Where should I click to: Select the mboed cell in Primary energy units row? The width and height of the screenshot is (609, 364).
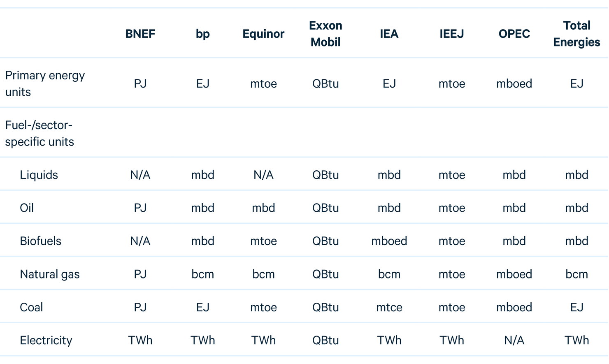(x=514, y=83)
